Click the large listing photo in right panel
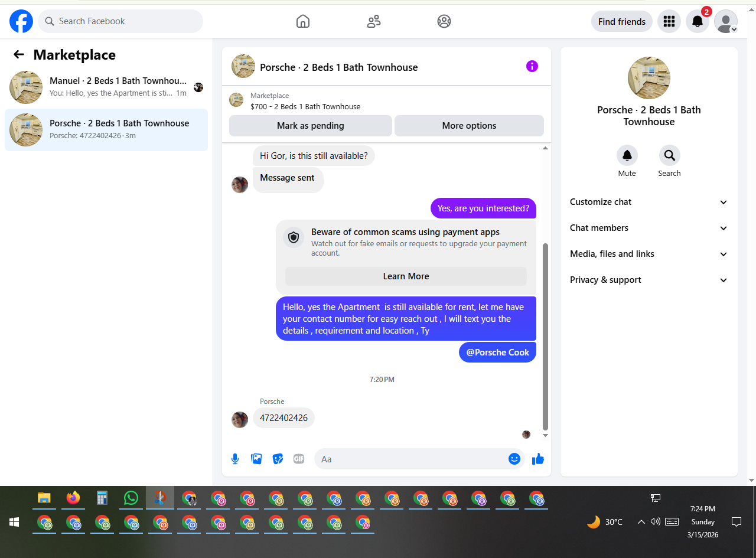Screen dimensions: 756x558 [649, 78]
